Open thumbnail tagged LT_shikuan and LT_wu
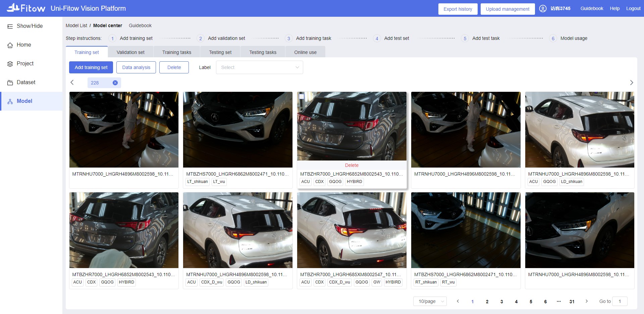The height and width of the screenshot is (314, 644). (x=238, y=130)
